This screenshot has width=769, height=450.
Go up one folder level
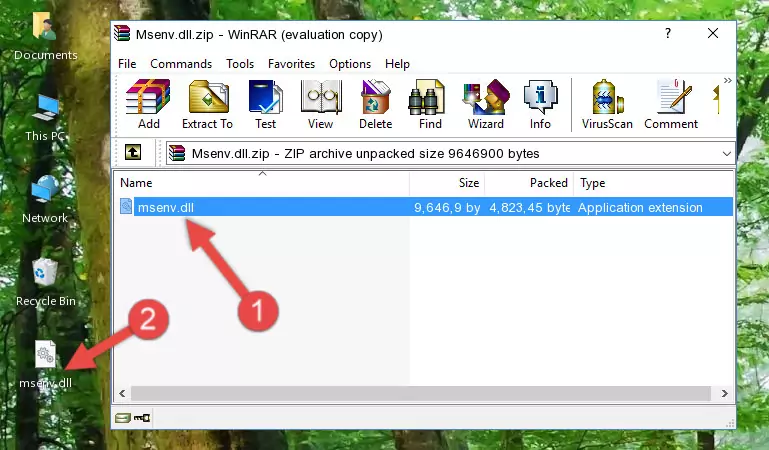133,152
